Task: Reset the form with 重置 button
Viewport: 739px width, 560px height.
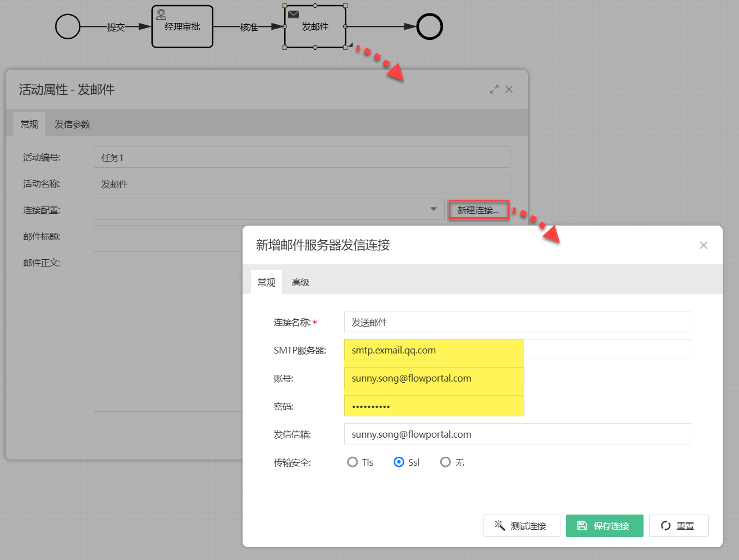Action: click(678, 526)
